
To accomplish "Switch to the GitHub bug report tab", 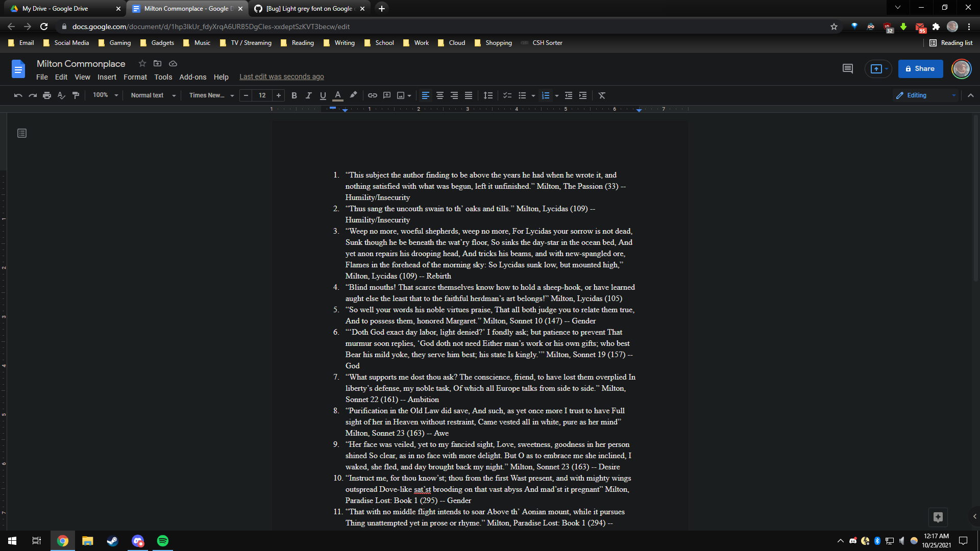I will [x=305, y=9].
